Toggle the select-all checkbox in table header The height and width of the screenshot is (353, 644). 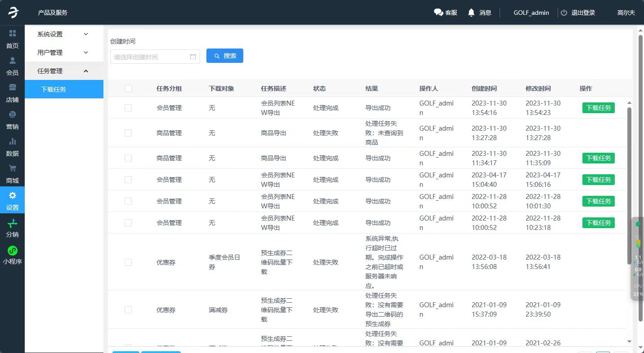point(128,88)
